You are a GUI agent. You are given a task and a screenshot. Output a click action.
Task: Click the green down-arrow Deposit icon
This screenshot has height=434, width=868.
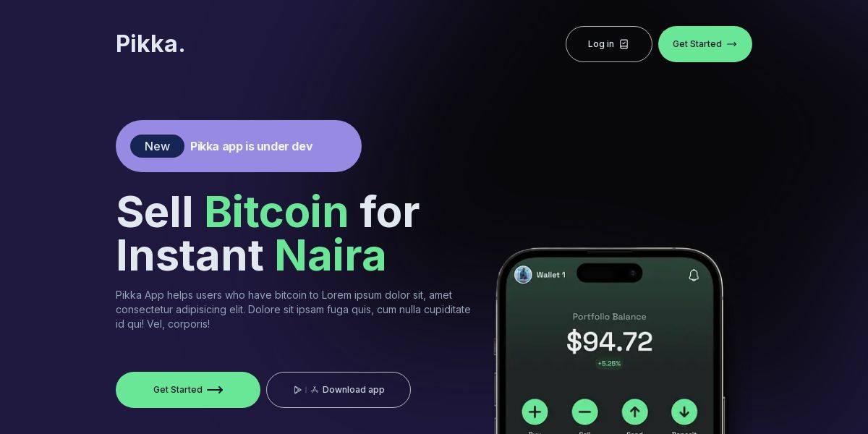pyautogui.click(x=684, y=412)
